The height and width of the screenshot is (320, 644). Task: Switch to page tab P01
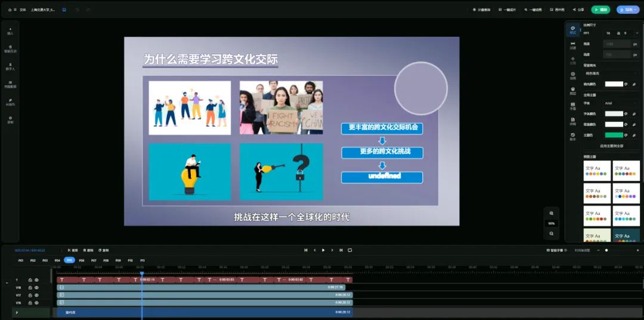click(x=20, y=260)
